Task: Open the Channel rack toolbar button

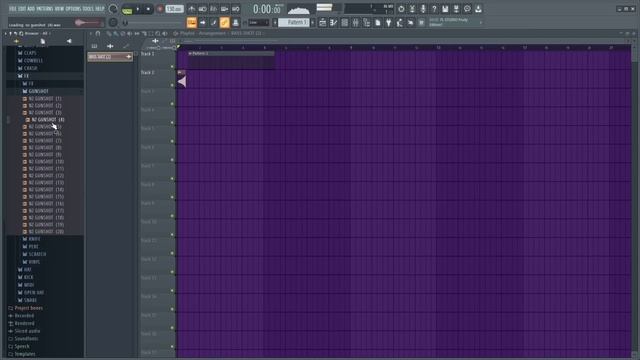Action: tap(344, 23)
